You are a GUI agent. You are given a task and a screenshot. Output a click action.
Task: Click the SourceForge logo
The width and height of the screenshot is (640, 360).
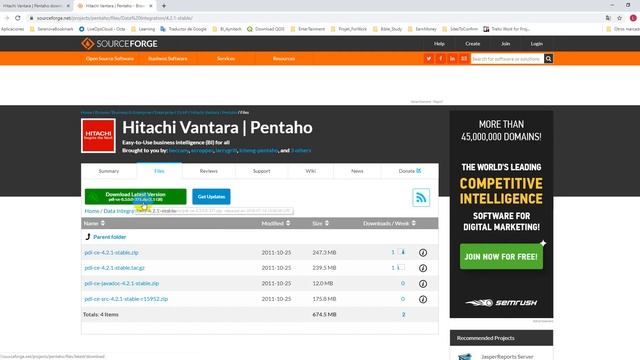(119, 44)
